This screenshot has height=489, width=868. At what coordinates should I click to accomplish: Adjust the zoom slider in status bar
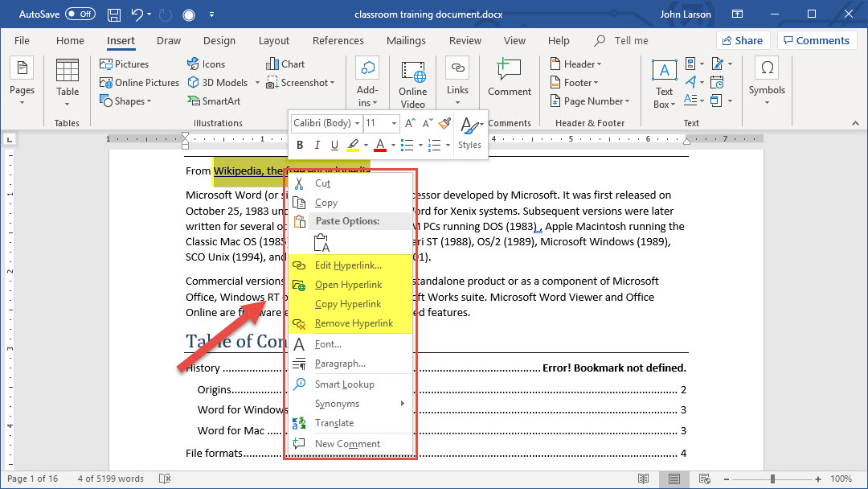772,479
